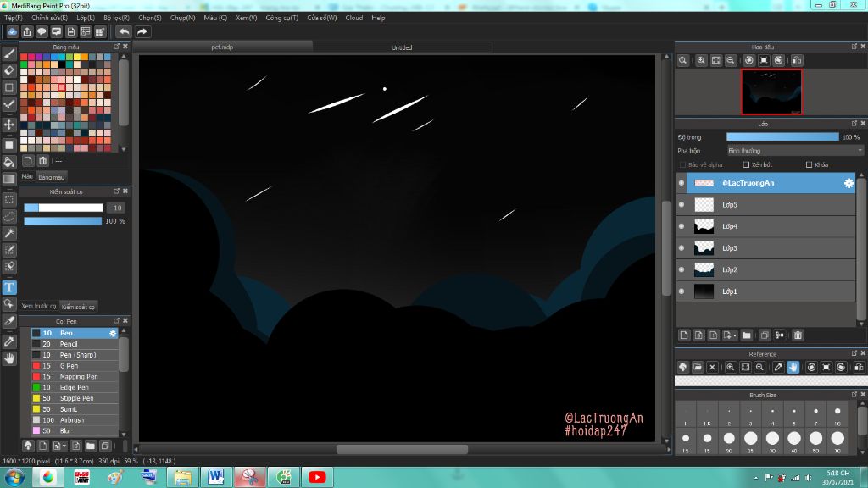Click the cloud save icon
Image resolution: width=868 pixels, height=488 pixels.
click(12, 31)
